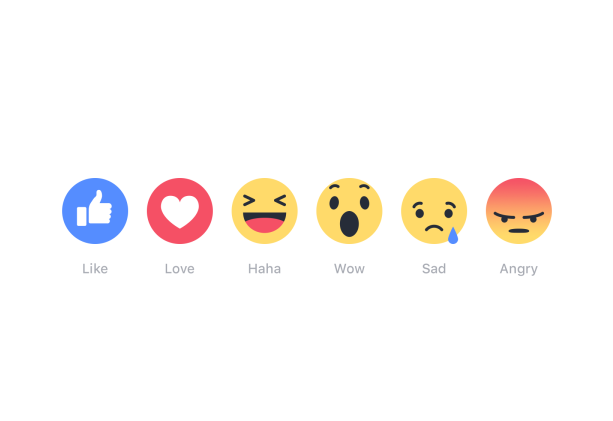The width and height of the screenshot is (613, 421).
Task: Click the "Like" text label
Action: (x=95, y=269)
